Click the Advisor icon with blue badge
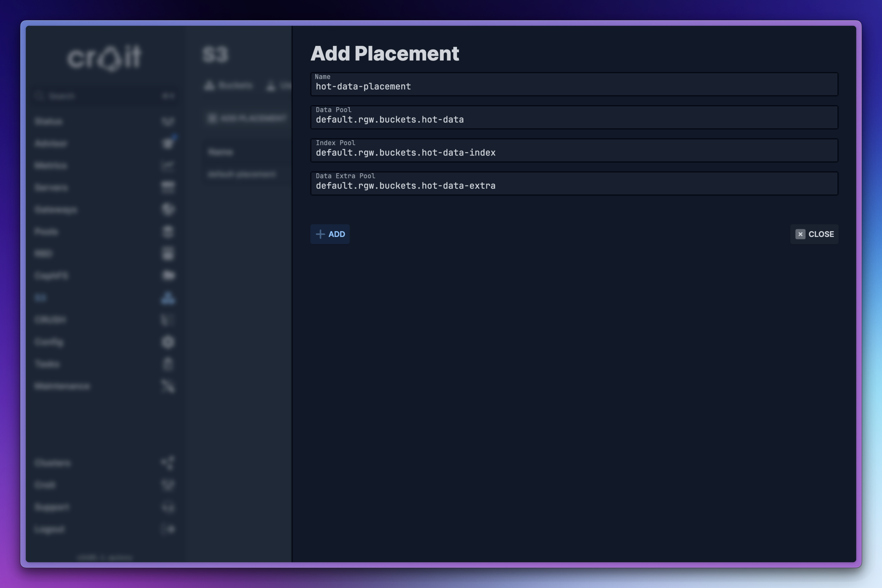 coord(168,143)
